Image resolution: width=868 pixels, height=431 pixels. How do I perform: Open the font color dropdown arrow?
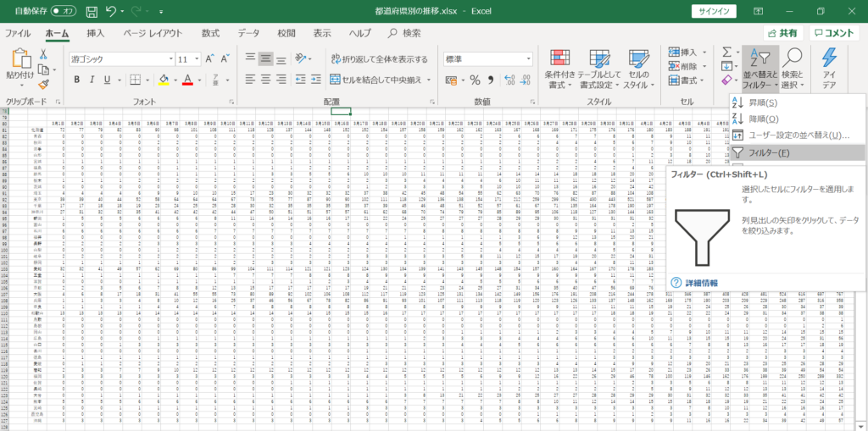198,80
